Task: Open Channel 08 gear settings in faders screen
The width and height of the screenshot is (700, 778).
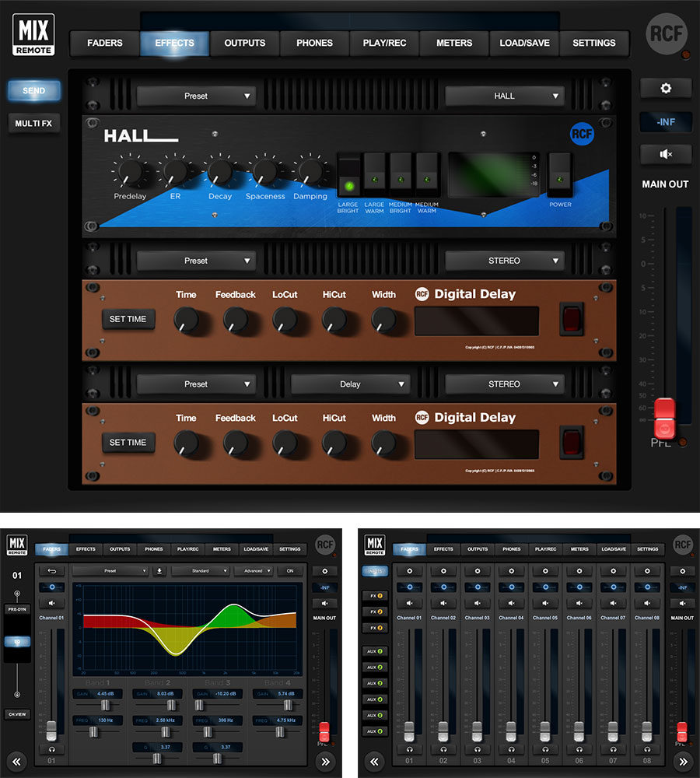Action: point(647,571)
